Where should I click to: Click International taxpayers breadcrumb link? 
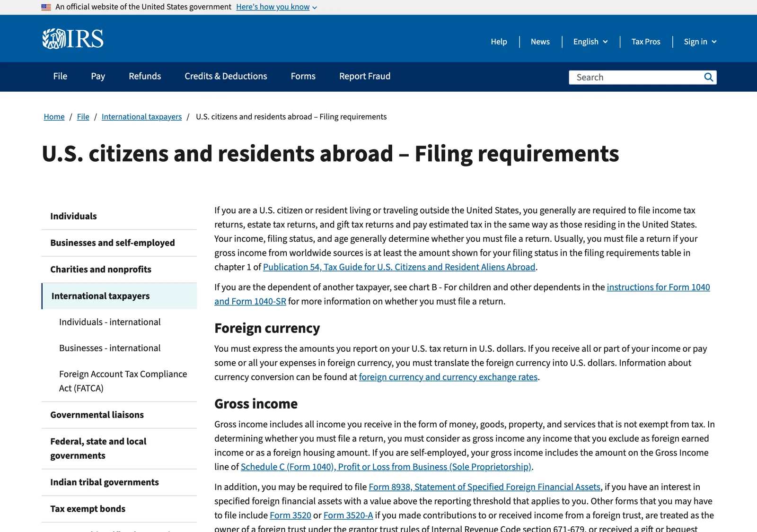tap(141, 117)
